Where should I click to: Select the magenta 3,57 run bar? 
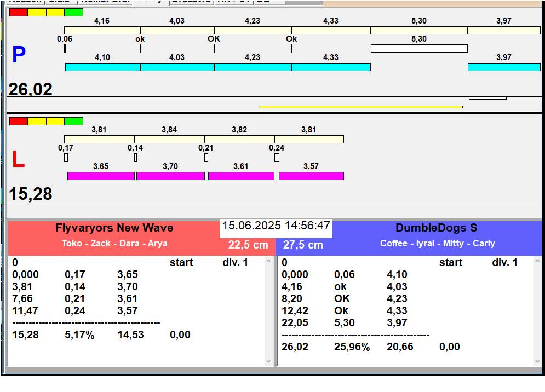point(311,176)
